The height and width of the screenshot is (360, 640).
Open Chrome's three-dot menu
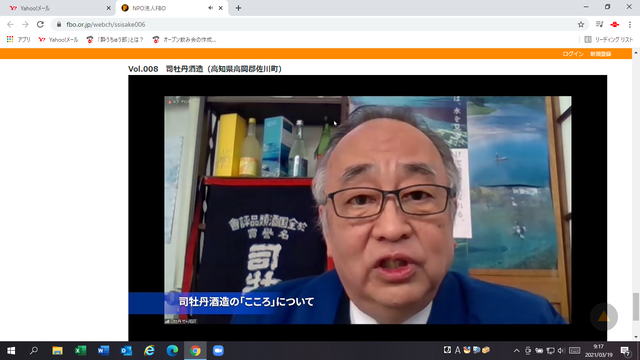pyautogui.click(x=630, y=24)
